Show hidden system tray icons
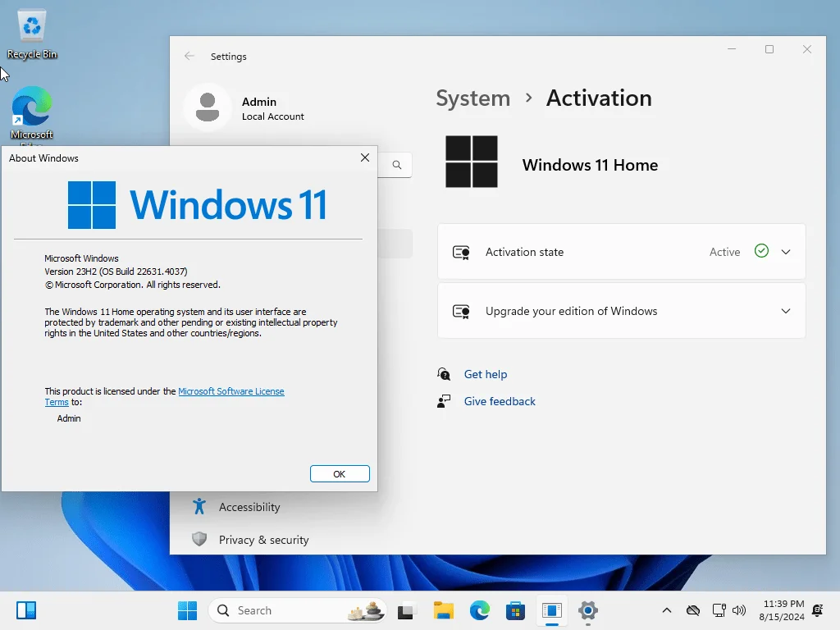Screen dimensions: 840x630 pos(667,610)
